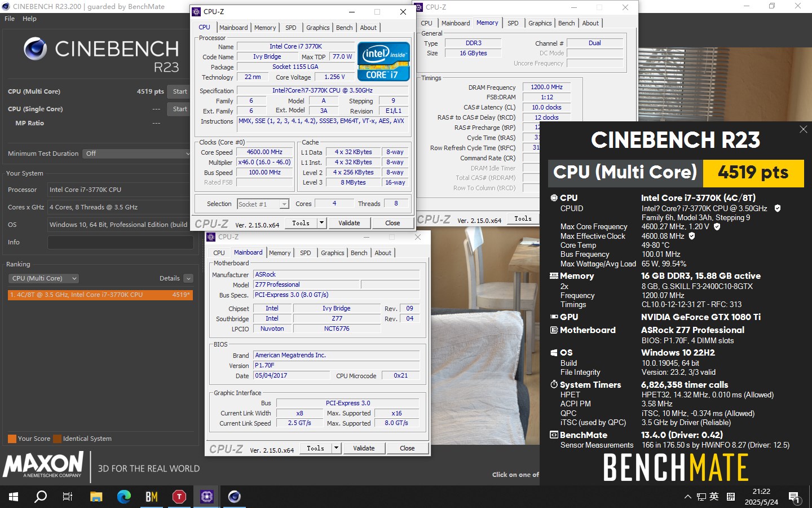This screenshot has width=812, height=508.
Task: Click Close button in Mainboard CPU-Z window
Action: 407,448
